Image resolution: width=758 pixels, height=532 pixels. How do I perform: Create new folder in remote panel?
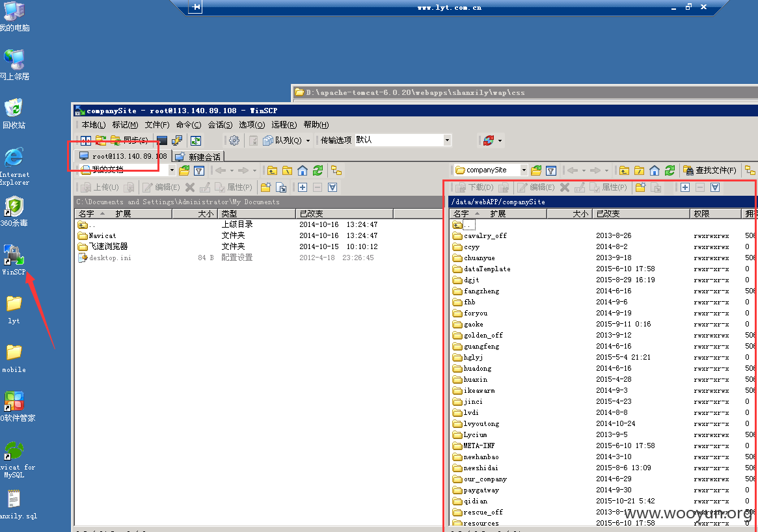640,187
